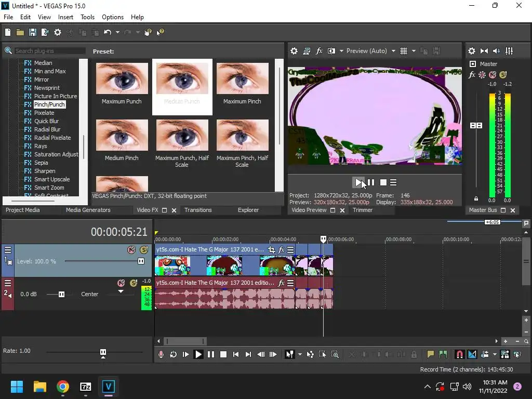Save project using the floppy disk icon
532x399 pixels.
point(33,32)
